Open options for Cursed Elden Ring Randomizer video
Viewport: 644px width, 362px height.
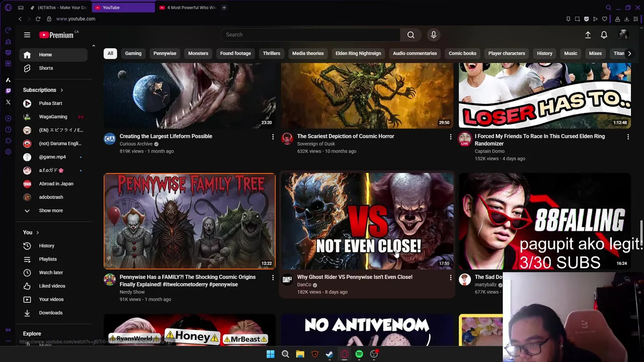click(x=628, y=137)
